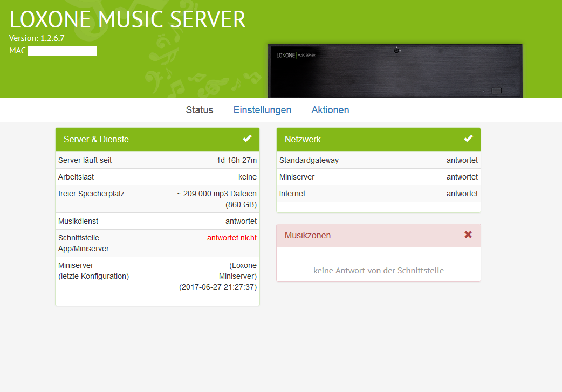Click the Netzwerk panel header
Image resolution: width=562 pixels, height=392 pixels.
pos(379,140)
